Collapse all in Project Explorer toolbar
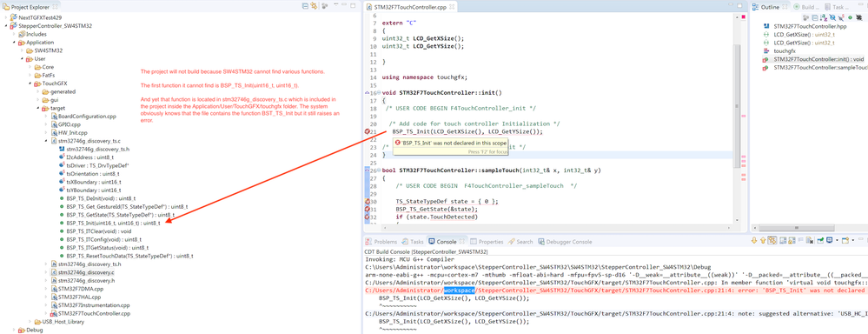This screenshot has height=334, width=868. [x=306, y=5]
